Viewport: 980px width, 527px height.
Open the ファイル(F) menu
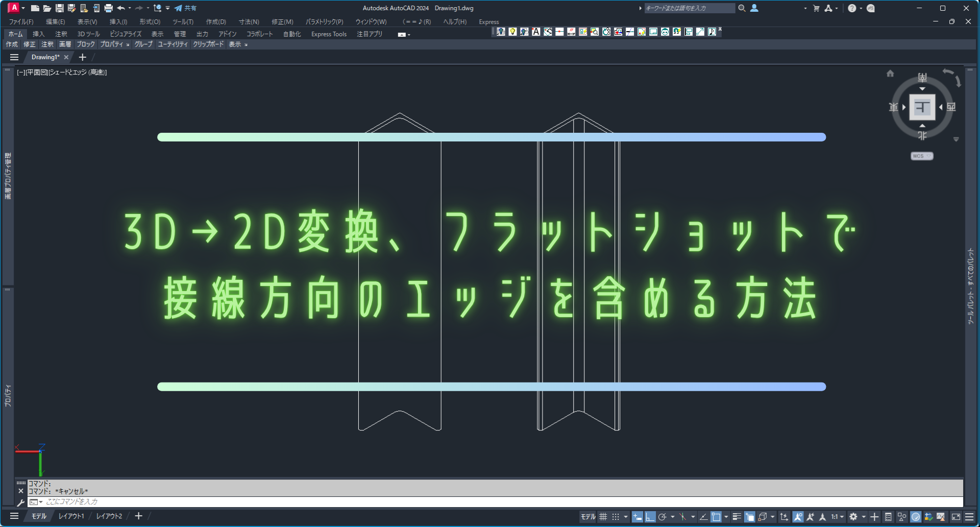click(21, 22)
